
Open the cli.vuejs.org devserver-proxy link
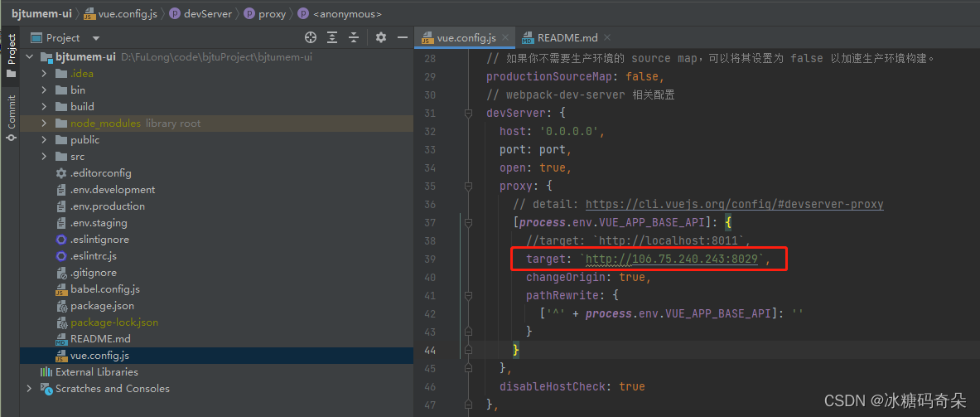click(734, 205)
